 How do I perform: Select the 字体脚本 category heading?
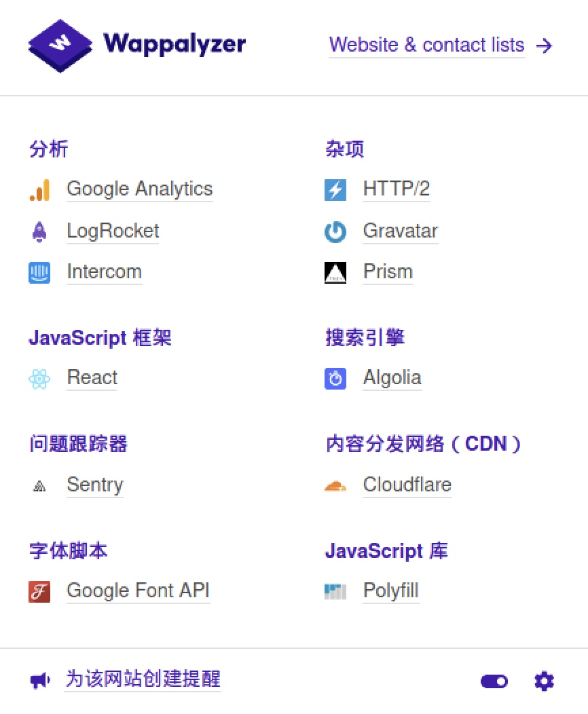pyautogui.click(x=68, y=551)
